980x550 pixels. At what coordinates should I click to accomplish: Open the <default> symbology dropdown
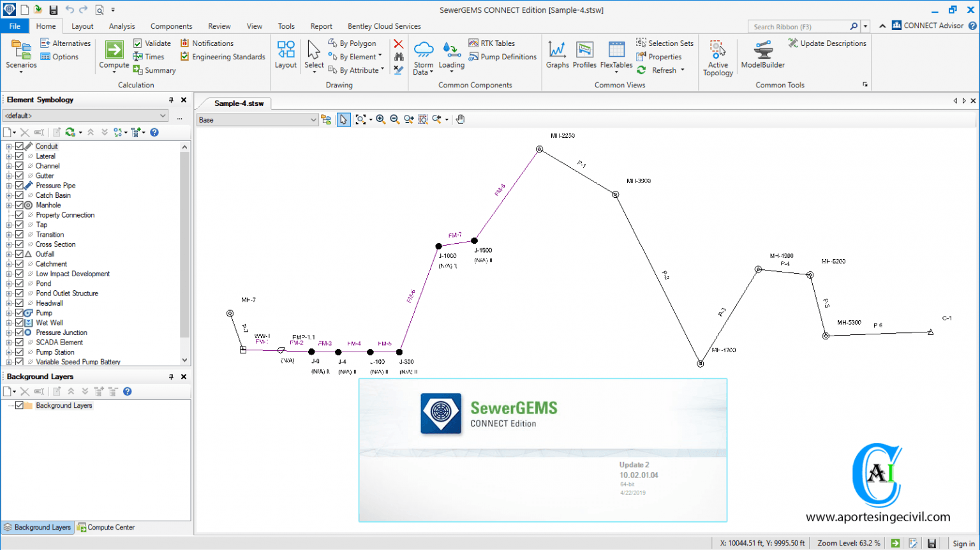click(85, 115)
